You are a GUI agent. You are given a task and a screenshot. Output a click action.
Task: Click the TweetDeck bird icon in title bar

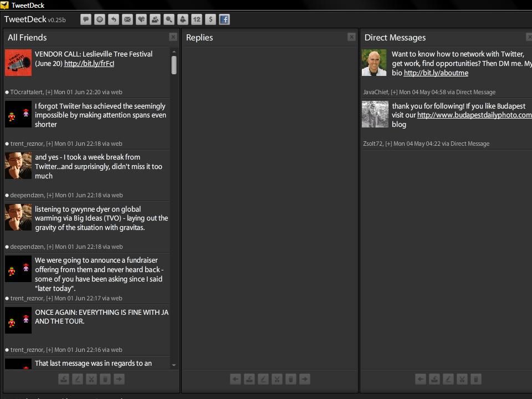(x=4, y=5)
